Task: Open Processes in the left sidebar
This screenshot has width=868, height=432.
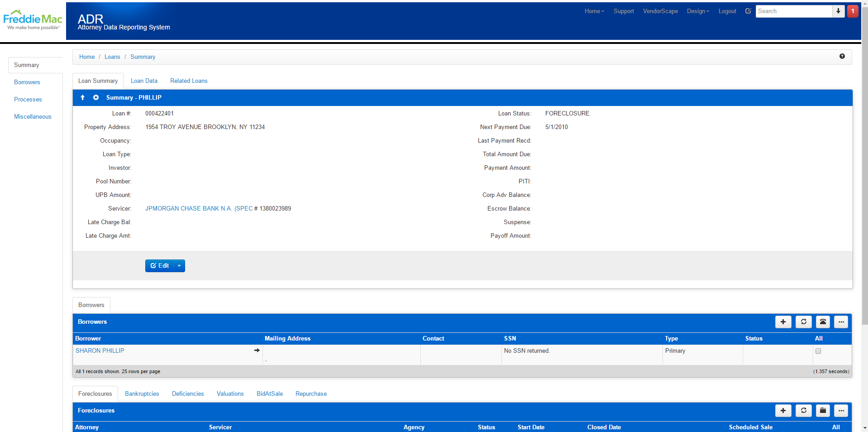Action: pos(28,100)
